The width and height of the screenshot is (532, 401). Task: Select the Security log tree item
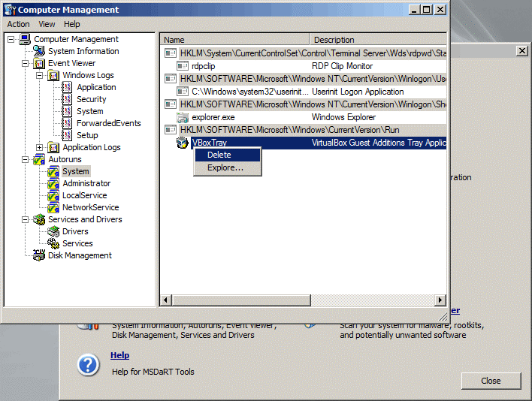[x=91, y=99]
